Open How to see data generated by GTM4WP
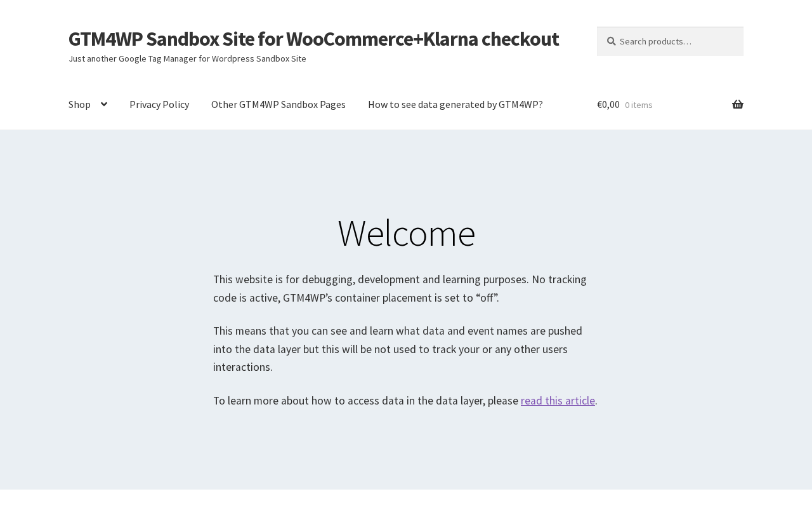 [455, 104]
